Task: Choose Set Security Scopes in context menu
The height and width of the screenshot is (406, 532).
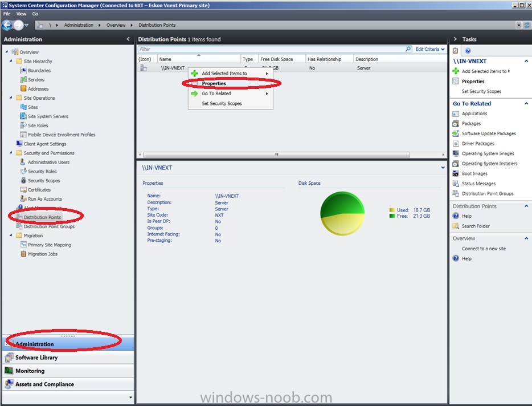Action: pos(230,104)
